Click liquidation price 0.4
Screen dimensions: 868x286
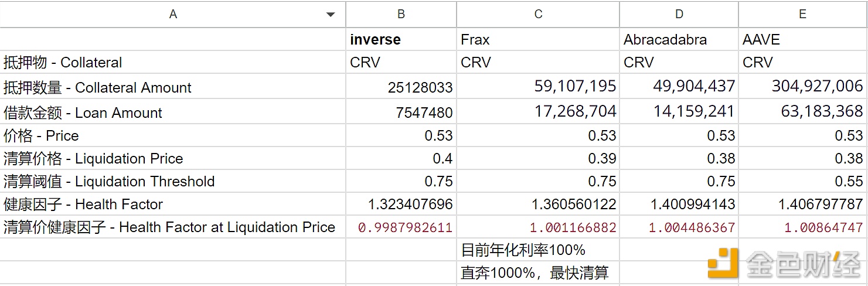[x=401, y=158]
